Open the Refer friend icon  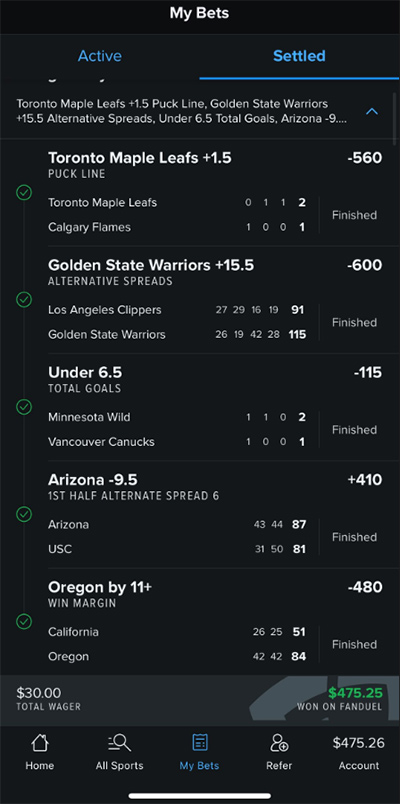(279, 742)
